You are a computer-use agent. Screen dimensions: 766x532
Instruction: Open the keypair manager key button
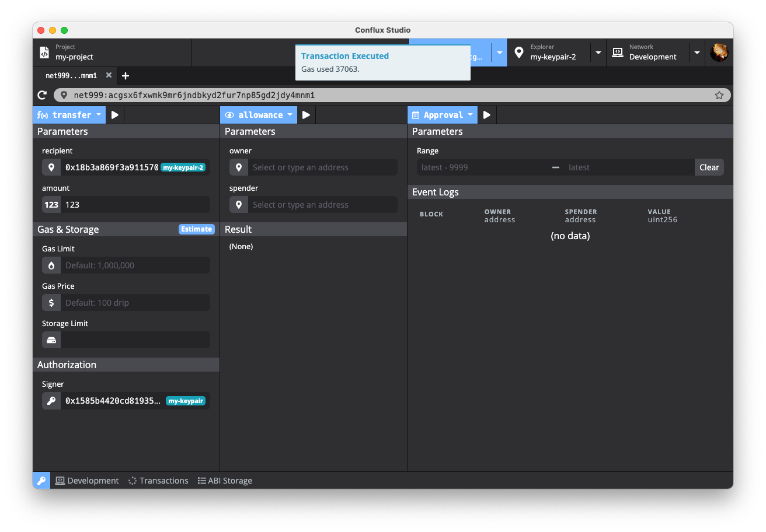41,481
